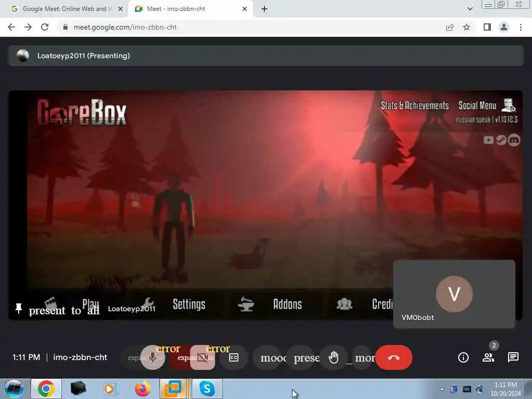
Task: Turn on closed captions
Action: (234, 357)
